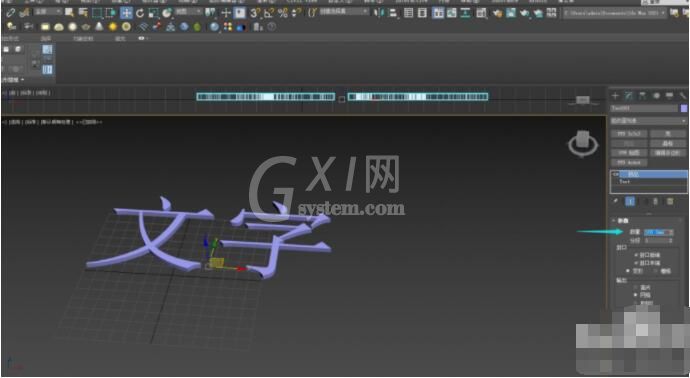Activate the Select and Move tool
The image size is (690, 378).
pyautogui.click(x=126, y=13)
